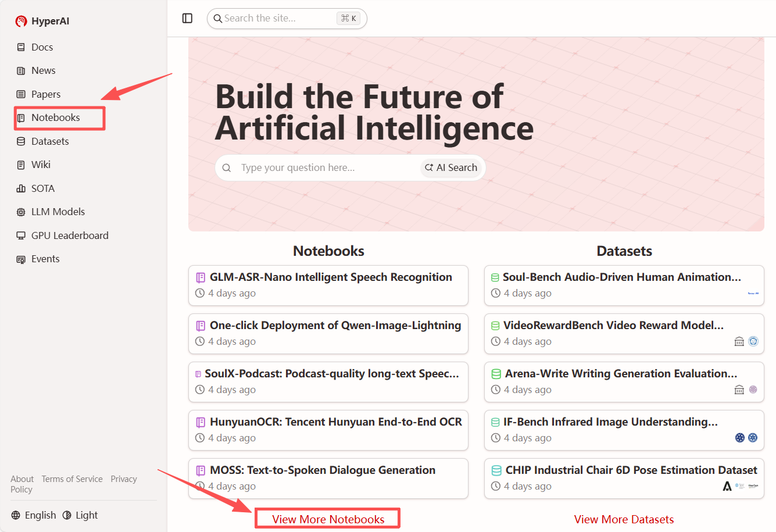The width and height of the screenshot is (776, 532).
Task: Click the Datasets database icon in sidebar
Action: 21,141
